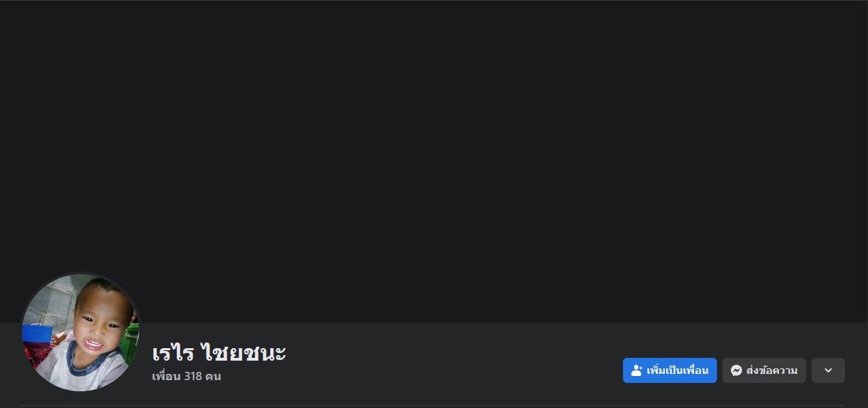The height and width of the screenshot is (408, 868).
Task: Open the circular profile picture of the child
Action: pyautogui.click(x=81, y=332)
